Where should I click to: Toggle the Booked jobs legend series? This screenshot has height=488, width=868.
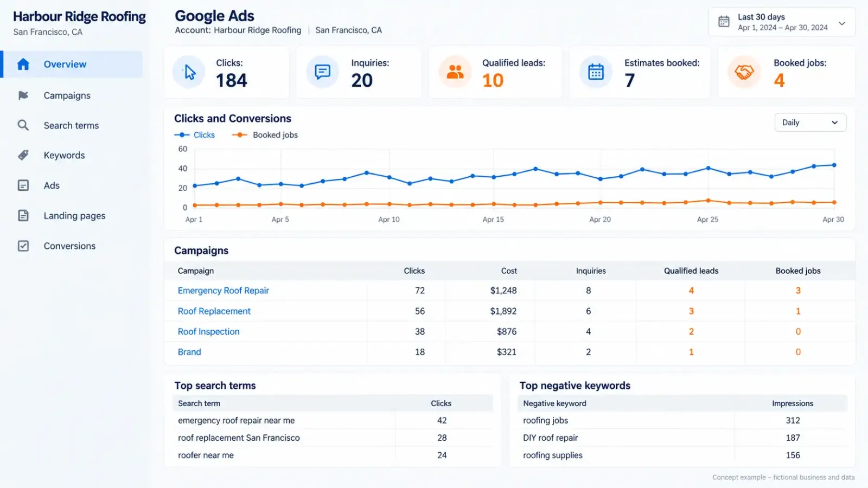point(265,135)
